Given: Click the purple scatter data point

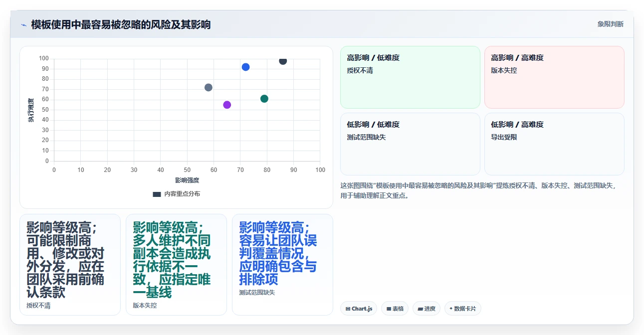Looking at the screenshot, I should [227, 105].
